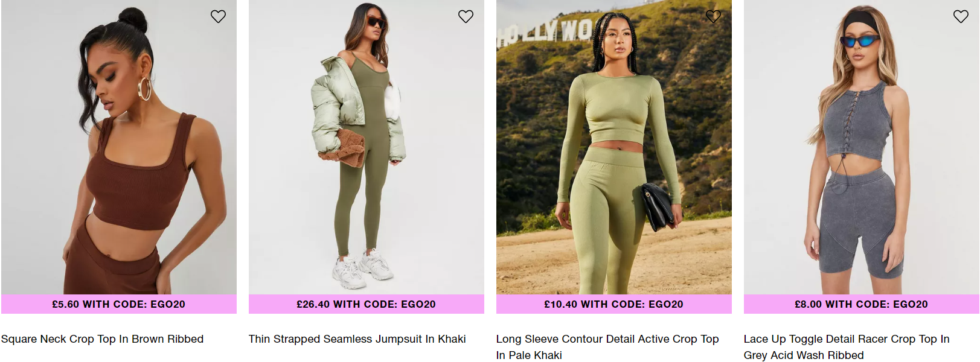Click the £10.40 with code EGO20 banner
The width and height of the screenshot is (980, 362).
click(614, 304)
